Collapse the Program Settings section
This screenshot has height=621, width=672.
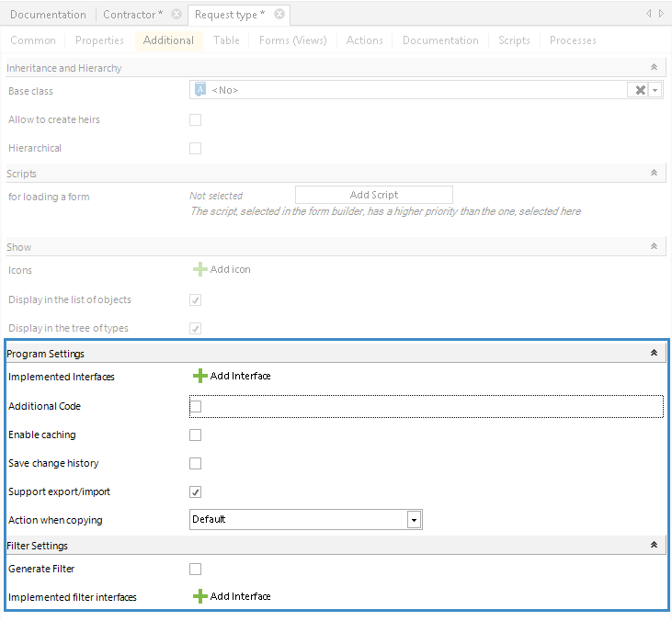pos(654,353)
